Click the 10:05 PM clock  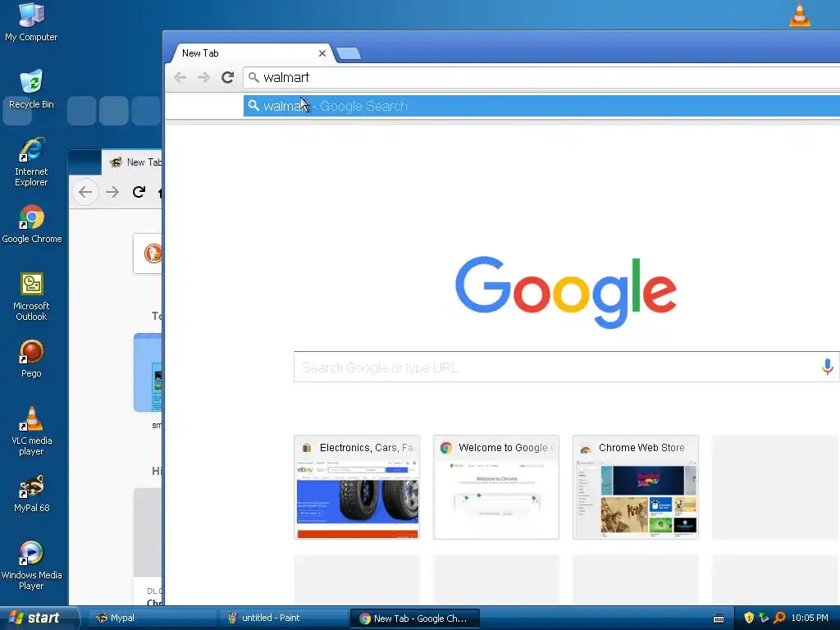(810, 618)
